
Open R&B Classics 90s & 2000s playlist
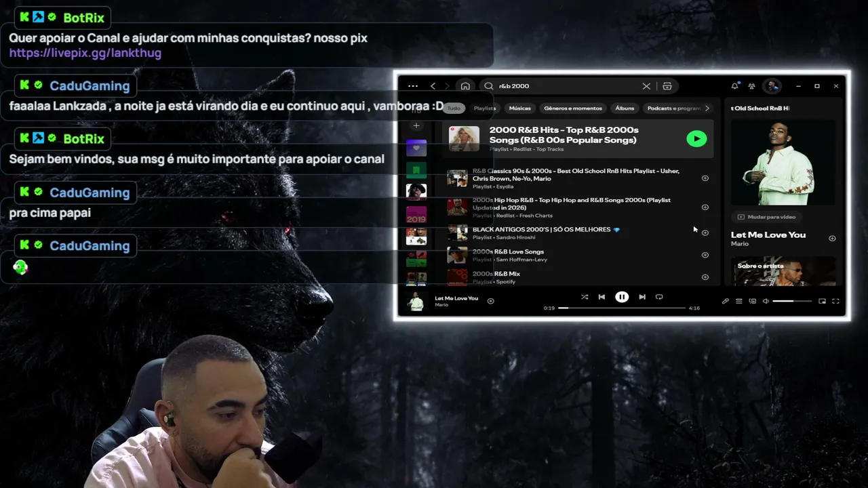(576, 175)
